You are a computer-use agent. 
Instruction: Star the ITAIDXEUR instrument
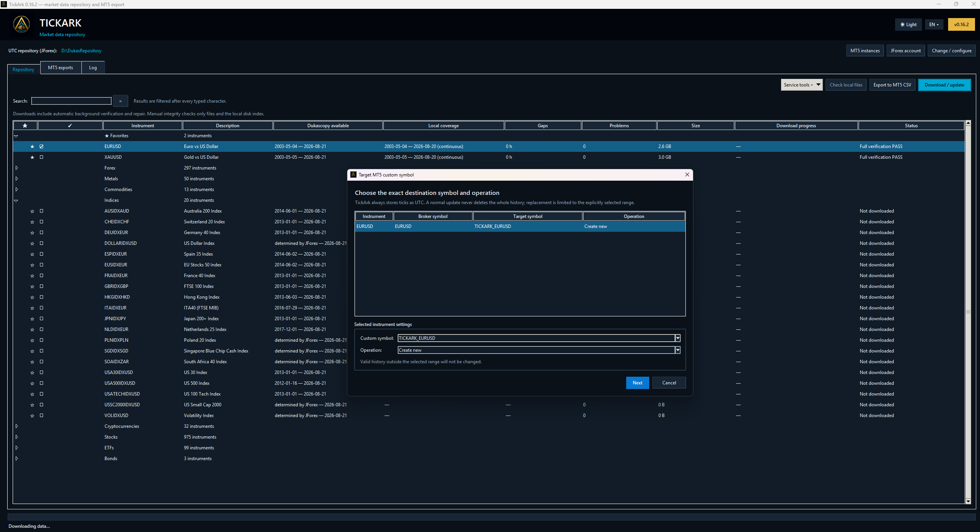[x=32, y=308]
